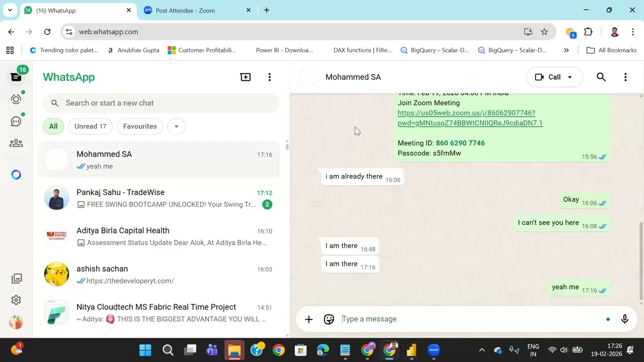
Task: Filter chats by Unread 17
Action: click(x=90, y=126)
